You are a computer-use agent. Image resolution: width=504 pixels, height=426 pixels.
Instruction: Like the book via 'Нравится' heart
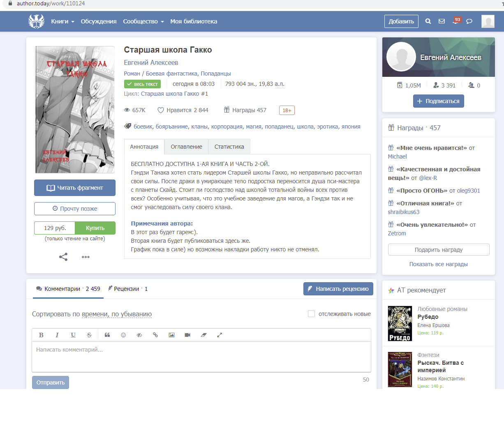pos(161,110)
